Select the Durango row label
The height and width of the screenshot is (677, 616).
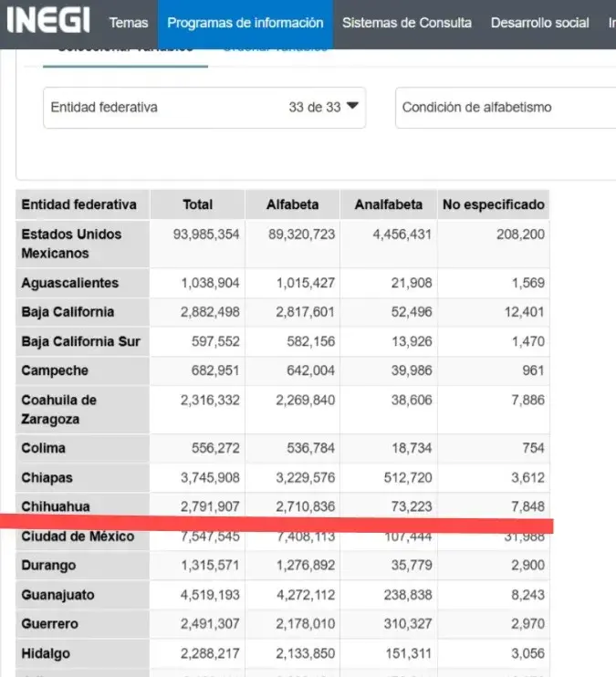click(x=48, y=565)
